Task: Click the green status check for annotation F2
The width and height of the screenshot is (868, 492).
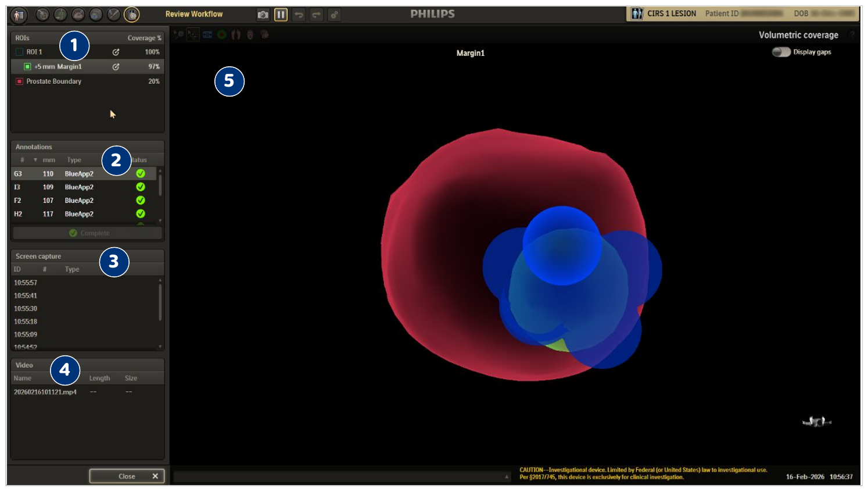Action: pos(141,200)
